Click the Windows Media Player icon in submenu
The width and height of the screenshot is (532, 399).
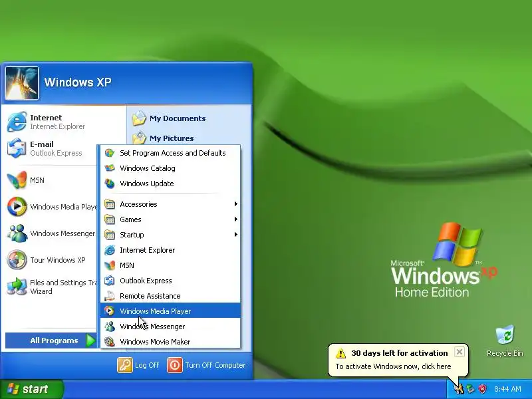[109, 311]
